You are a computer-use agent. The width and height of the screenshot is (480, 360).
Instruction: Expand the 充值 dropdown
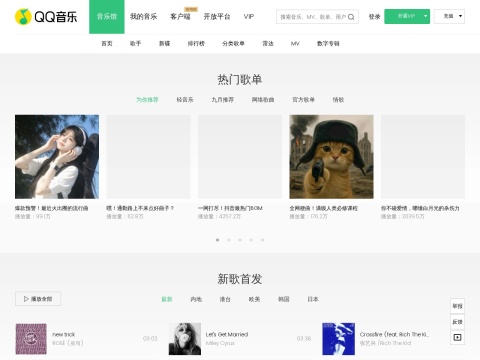click(449, 16)
